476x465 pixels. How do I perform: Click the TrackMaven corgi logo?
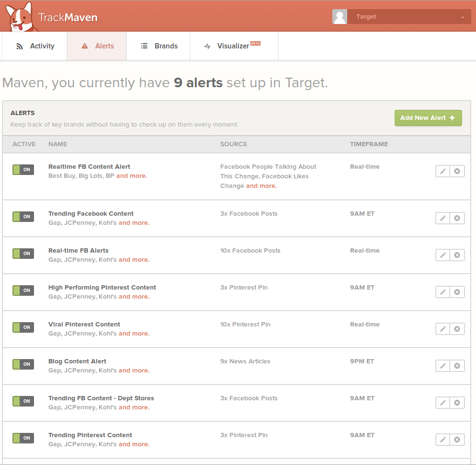pos(21,17)
